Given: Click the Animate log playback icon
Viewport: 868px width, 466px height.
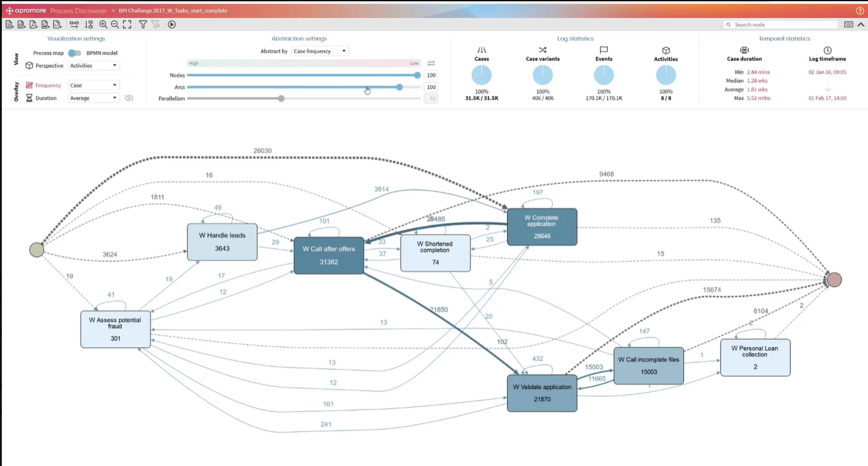Looking at the screenshot, I should pyautogui.click(x=171, y=25).
